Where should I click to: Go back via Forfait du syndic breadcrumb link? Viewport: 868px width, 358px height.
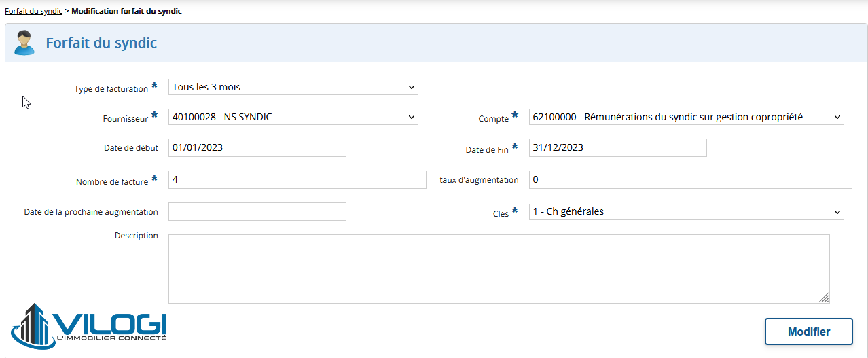(33, 11)
